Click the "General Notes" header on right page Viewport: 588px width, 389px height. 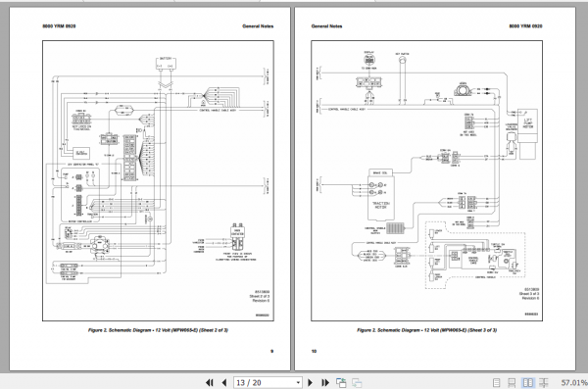point(326,26)
